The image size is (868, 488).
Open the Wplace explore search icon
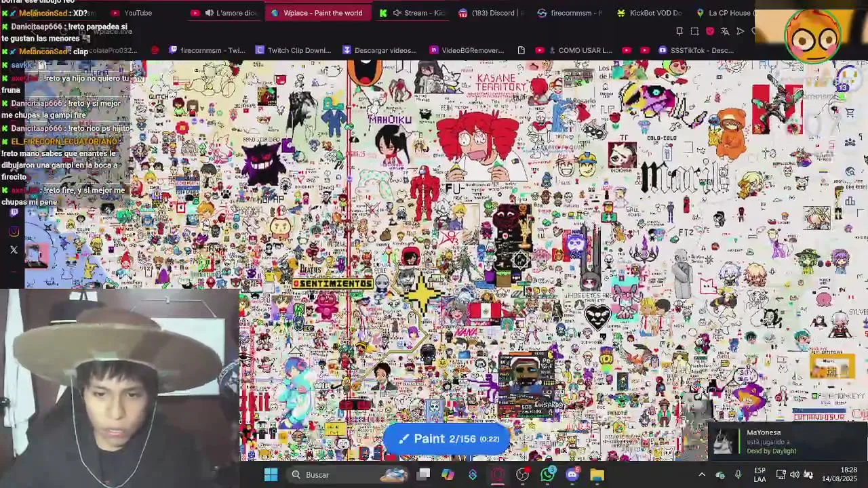[850, 171]
